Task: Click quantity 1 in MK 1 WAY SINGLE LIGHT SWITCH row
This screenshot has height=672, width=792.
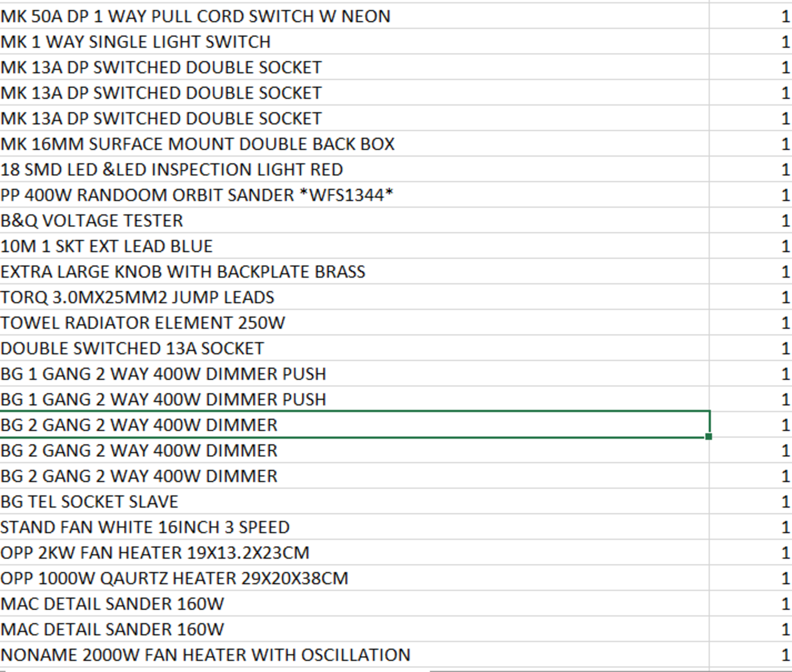Action: coord(751,42)
